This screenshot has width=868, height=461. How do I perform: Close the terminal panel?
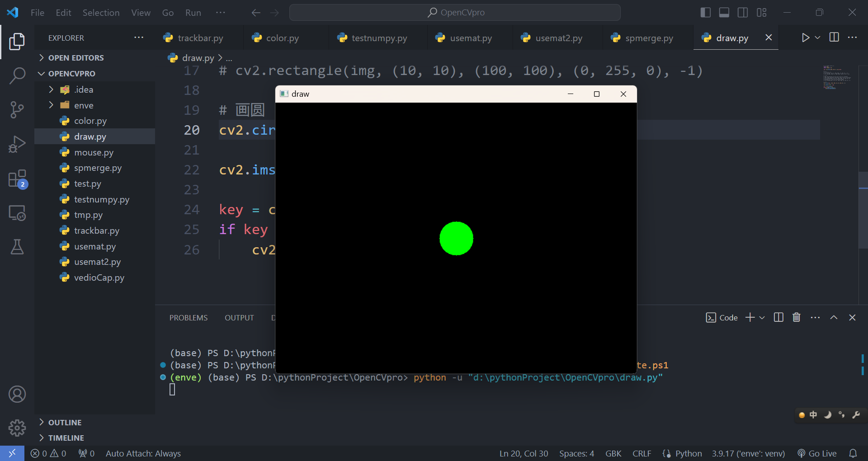(852, 317)
